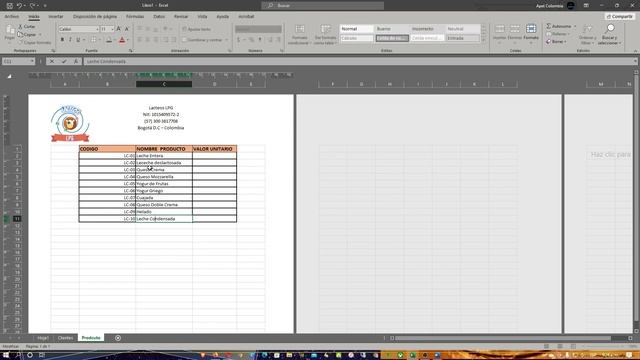Image resolution: width=640 pixels, height=360 pixels.
Task: Click the confirm checkmark in formula bar
Action: [x=64, y=61]
